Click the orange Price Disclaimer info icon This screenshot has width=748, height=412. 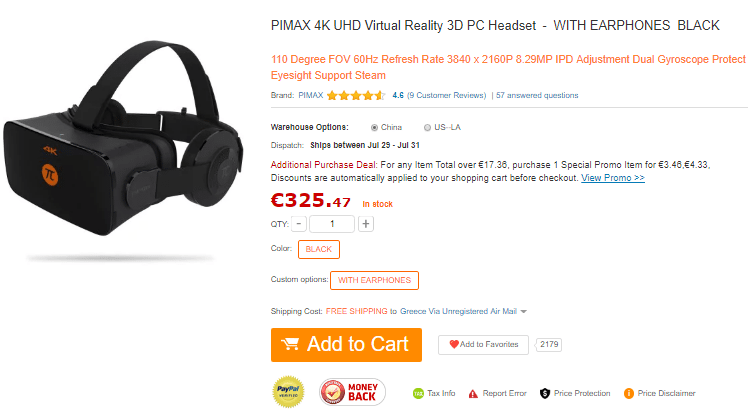coord(629,393)
